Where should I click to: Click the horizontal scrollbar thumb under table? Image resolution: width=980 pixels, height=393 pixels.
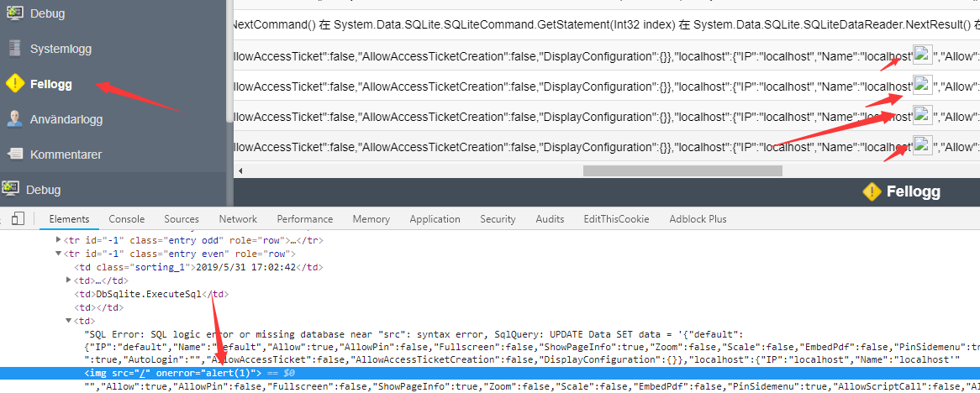point(682,171)
